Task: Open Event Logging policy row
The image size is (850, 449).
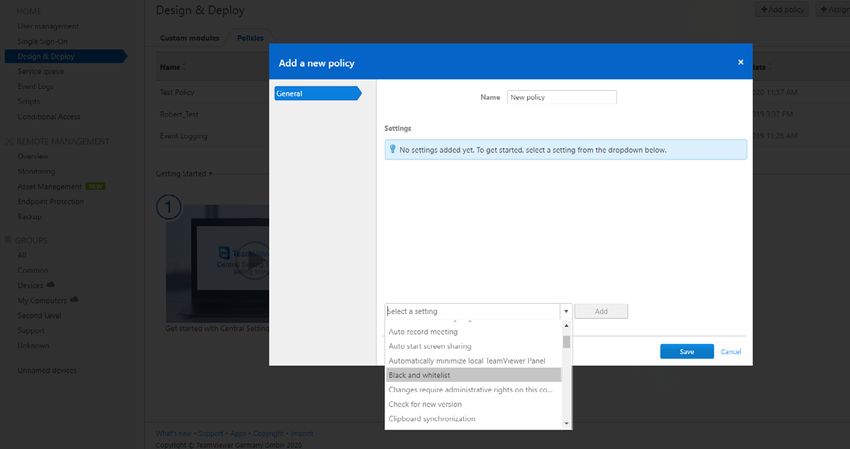Action: click(x=184, y=136)
